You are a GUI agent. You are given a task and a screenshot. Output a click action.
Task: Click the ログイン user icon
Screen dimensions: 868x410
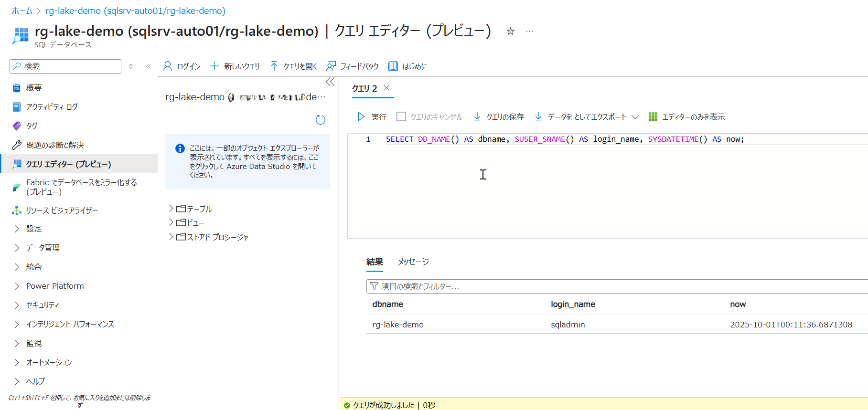tap(168, 66)
